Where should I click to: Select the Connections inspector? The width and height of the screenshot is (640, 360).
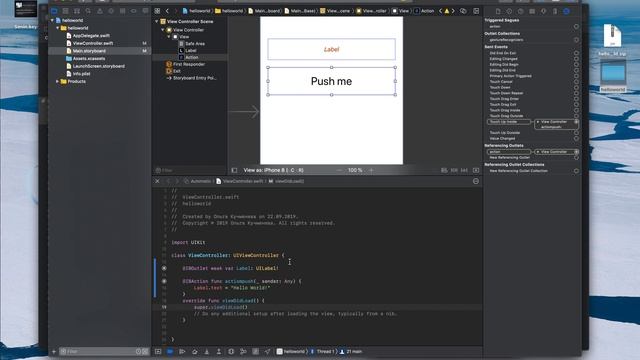click(567, 11)
